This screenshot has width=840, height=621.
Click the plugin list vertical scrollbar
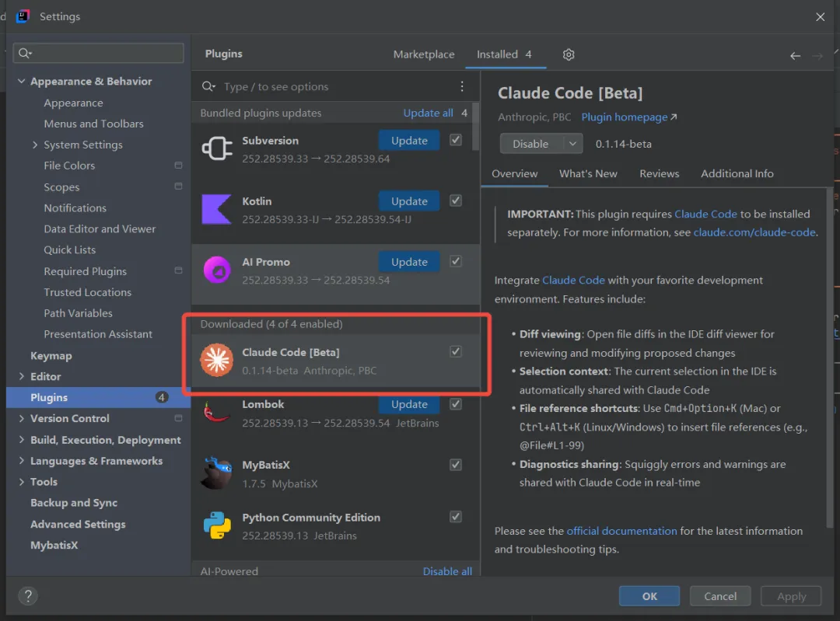[x=475, y=127]
